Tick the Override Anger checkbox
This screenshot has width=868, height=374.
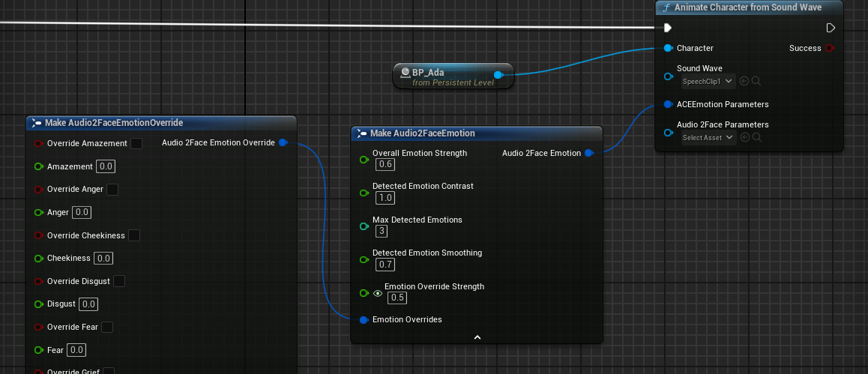(112, 190)
